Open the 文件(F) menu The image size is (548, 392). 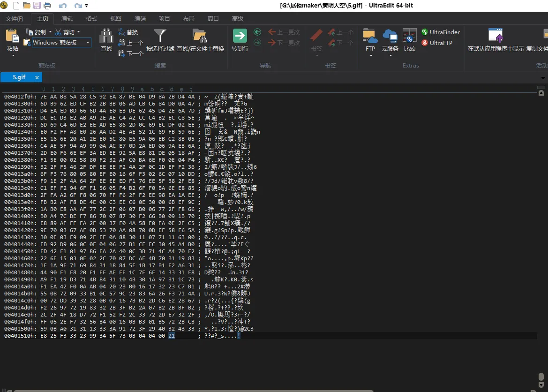(x=15, y=19)
